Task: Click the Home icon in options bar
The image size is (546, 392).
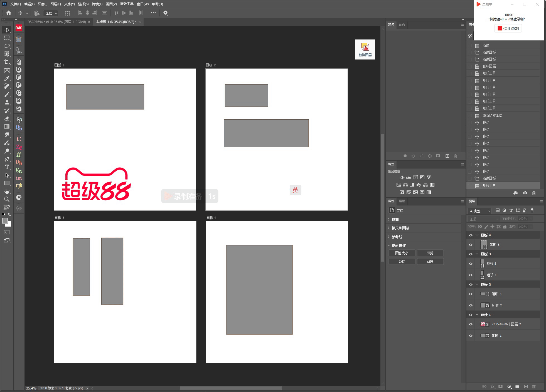Action: click(9, 13)
